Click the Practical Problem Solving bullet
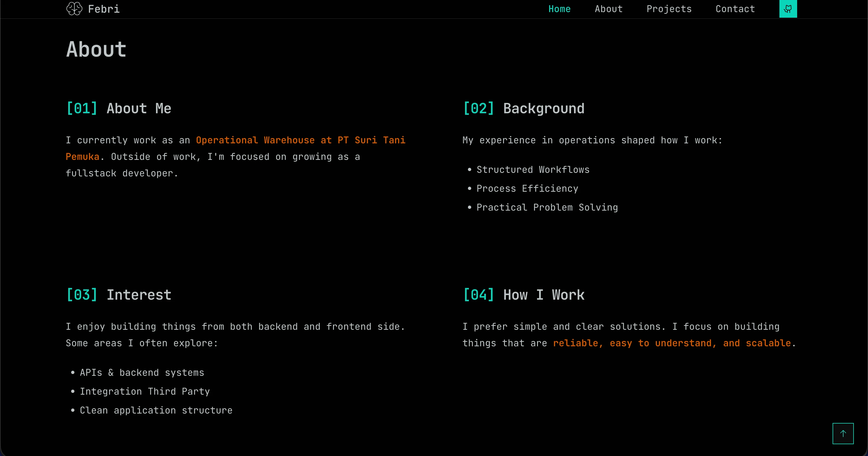The image size is (868, 456). coord(547,207)
